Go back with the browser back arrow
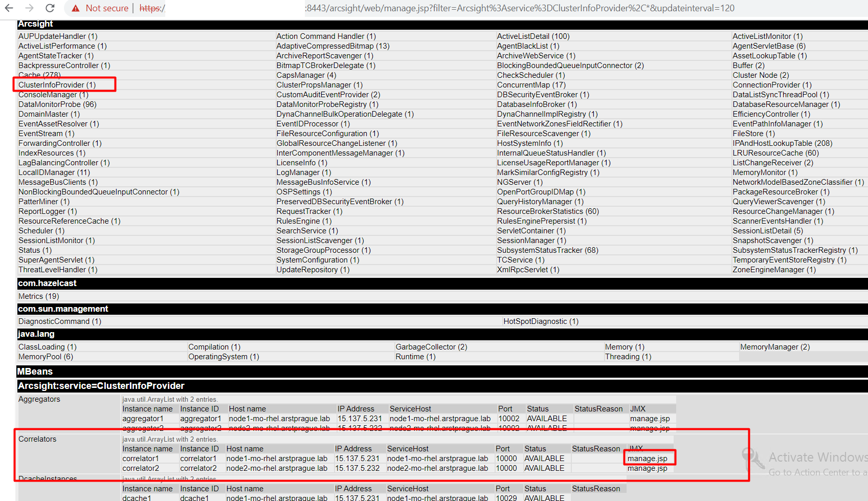Screen dimensions: 868x501 pos(9,8)
